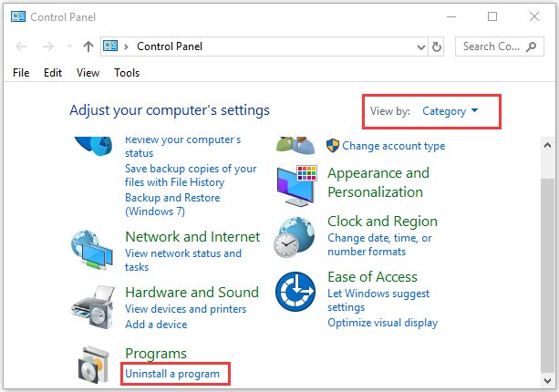Click Uninstall a program link
The image size is (559, 392).
pyautogui.click(x=172, y=373)
